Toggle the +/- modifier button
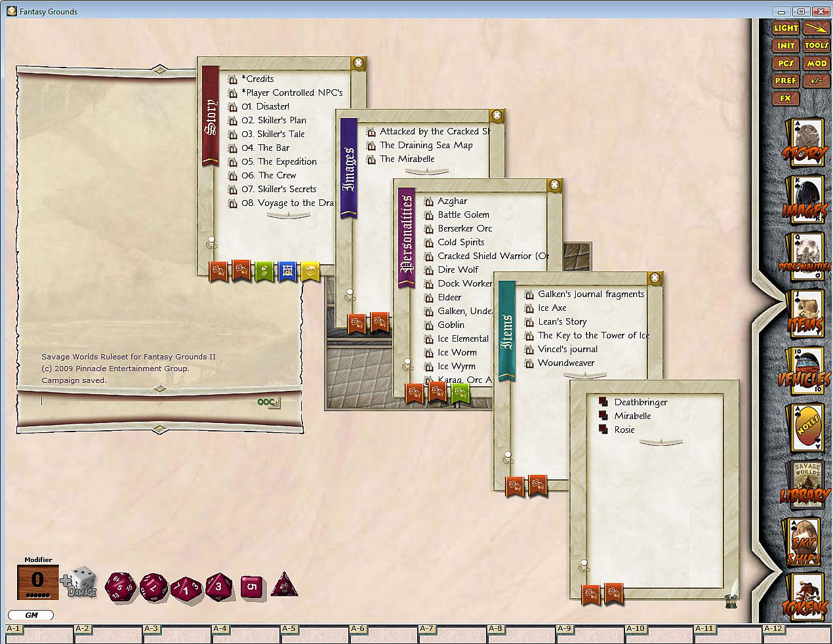 (x=817, y=81)
